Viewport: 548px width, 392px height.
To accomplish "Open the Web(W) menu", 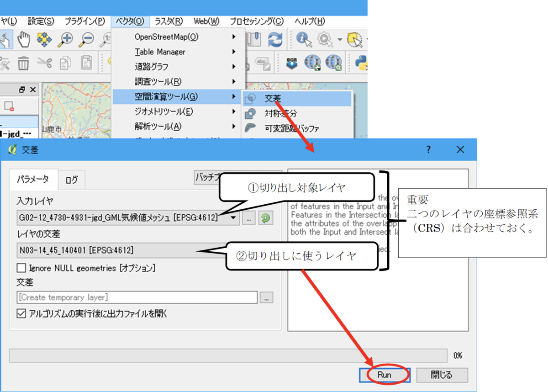I will [x=206, y=21].
